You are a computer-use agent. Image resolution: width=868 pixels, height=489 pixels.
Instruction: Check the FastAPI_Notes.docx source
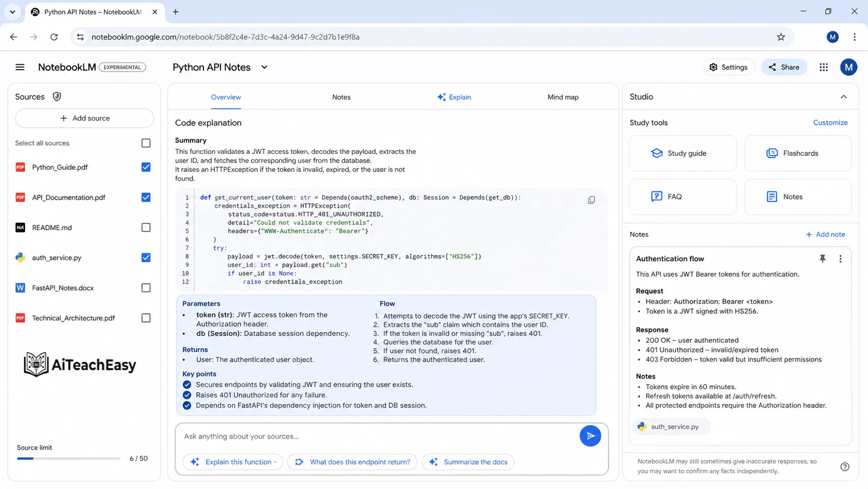(146, 288)
